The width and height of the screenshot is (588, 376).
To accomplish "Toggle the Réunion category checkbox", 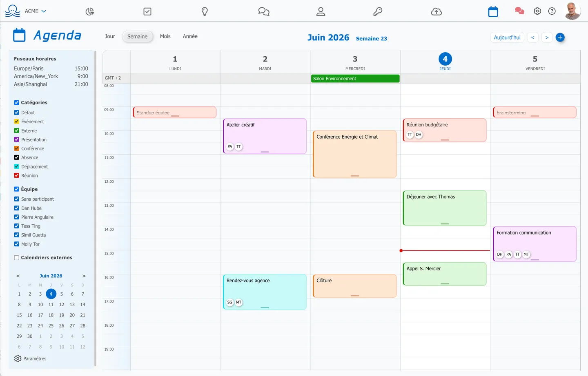I will point(17,175).
